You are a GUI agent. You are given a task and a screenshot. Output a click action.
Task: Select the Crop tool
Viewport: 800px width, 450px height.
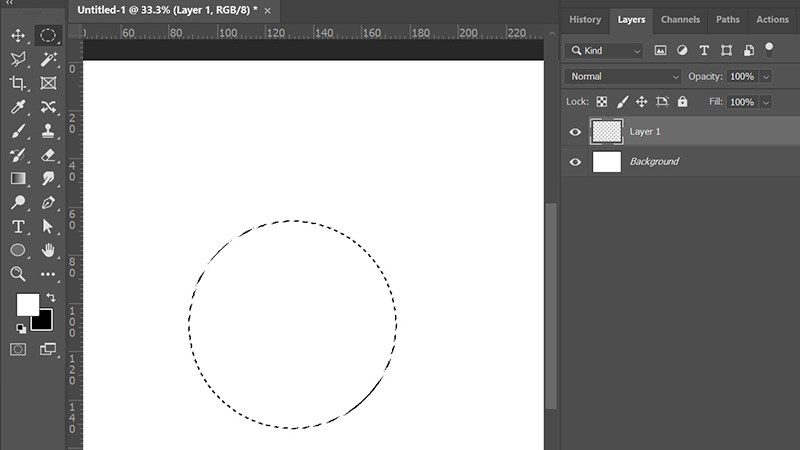[18, 83]
